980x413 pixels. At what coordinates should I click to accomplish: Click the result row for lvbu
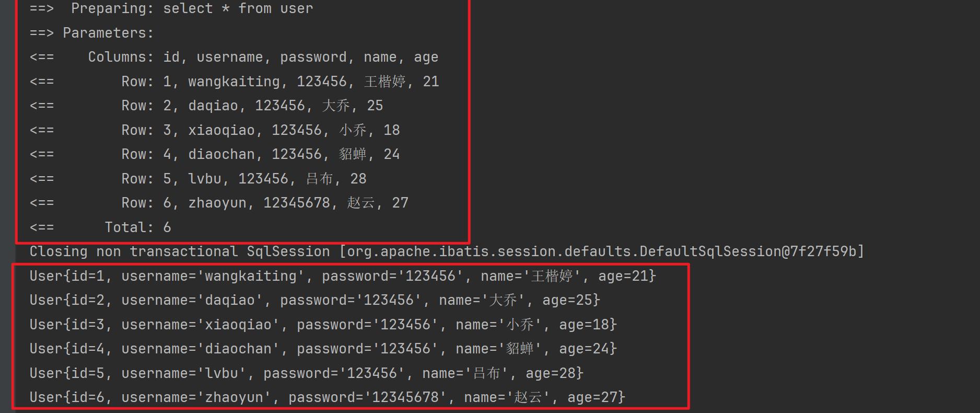click(243, 179)
